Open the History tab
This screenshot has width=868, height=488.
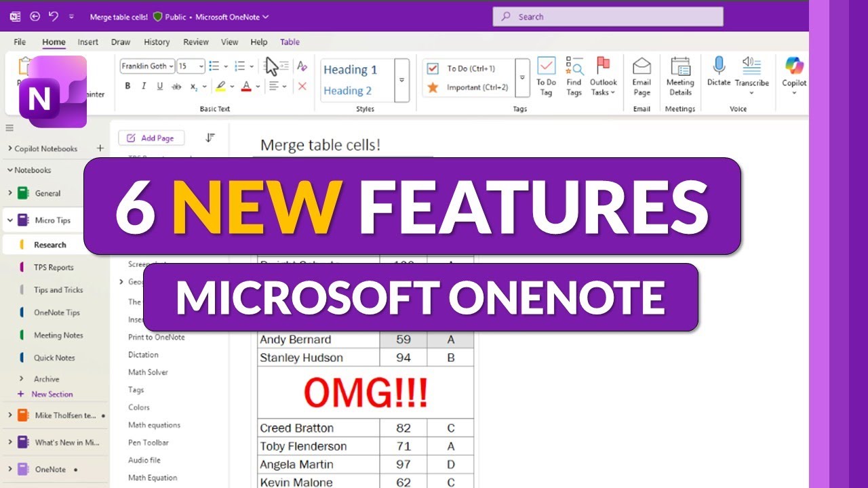[157, 42]
